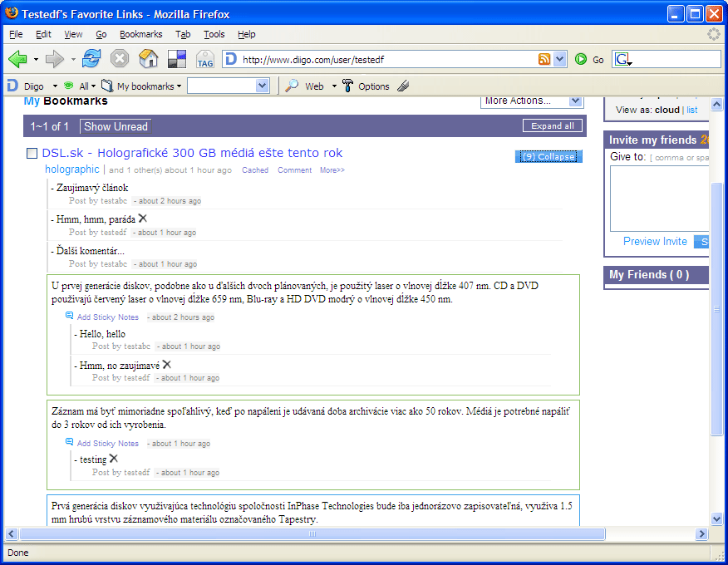Viewport: 728px width, 565px height.
Task: Open the Edit menu
Action: coord(44,34)
